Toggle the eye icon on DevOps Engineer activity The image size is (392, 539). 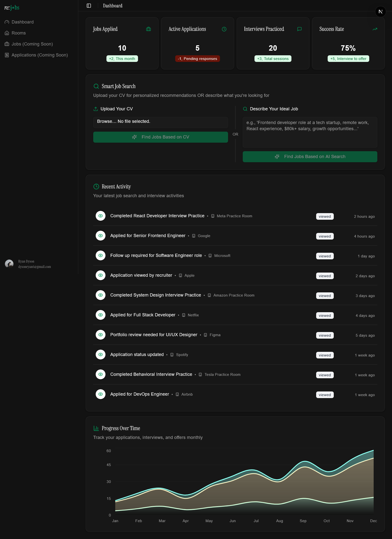[100, 394]
